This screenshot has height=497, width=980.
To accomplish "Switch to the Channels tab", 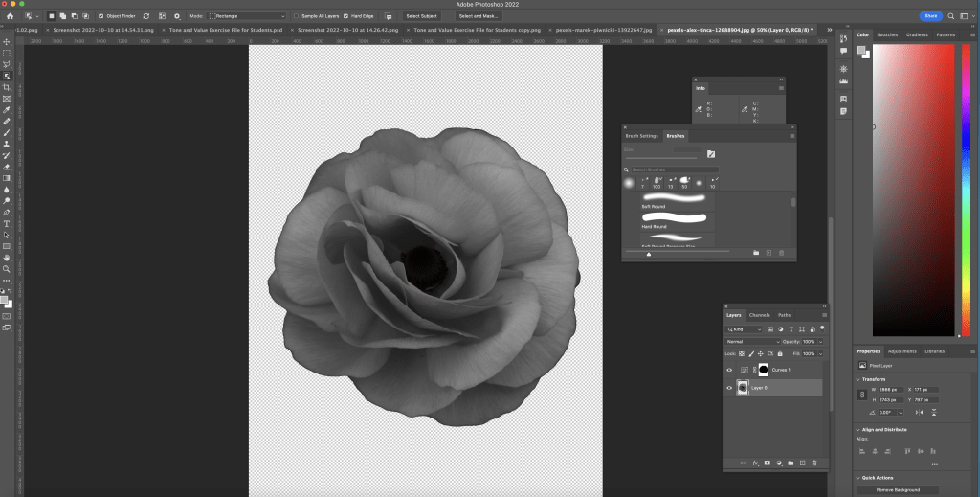I will 759,315.
